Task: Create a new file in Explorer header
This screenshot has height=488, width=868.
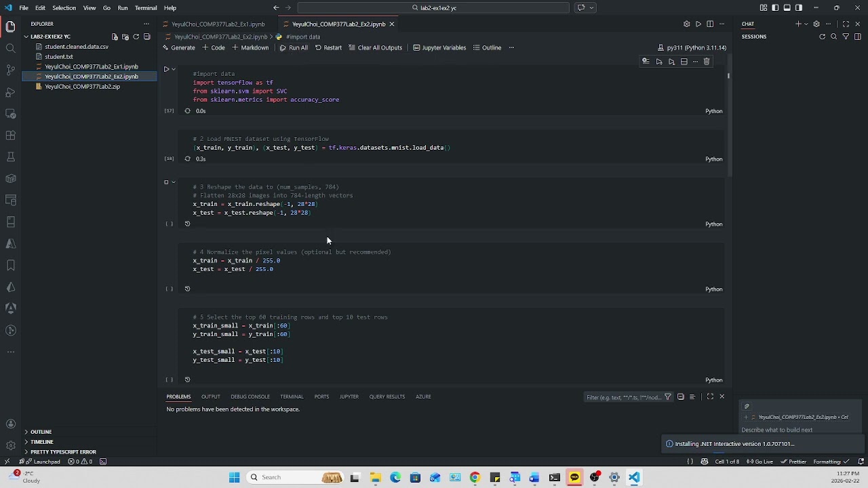Action: pyautogui.click(x=115, y=37)
